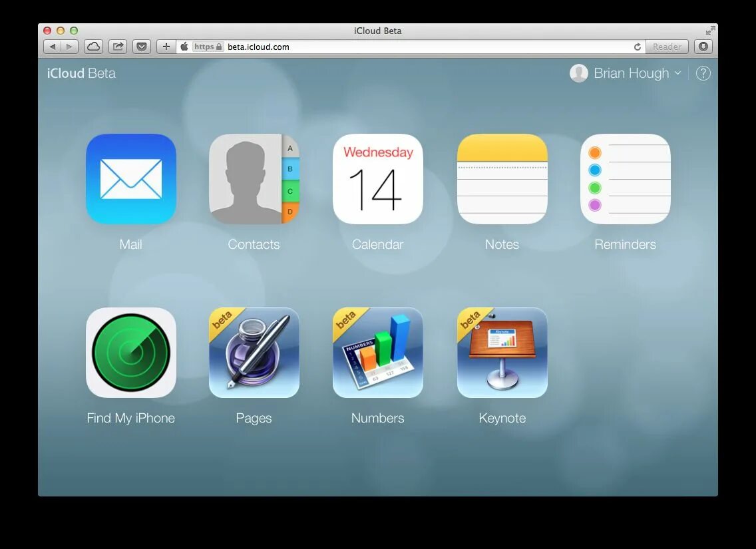Zoom the Safari window with green button
The height and width of the screenshot is (549, 756).
(74, 31)
